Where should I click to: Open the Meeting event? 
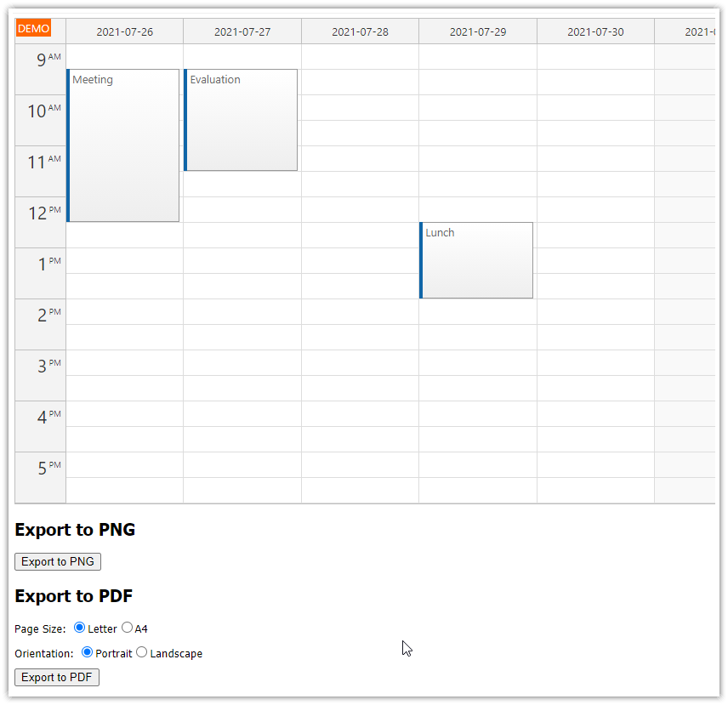pos(123,145)
